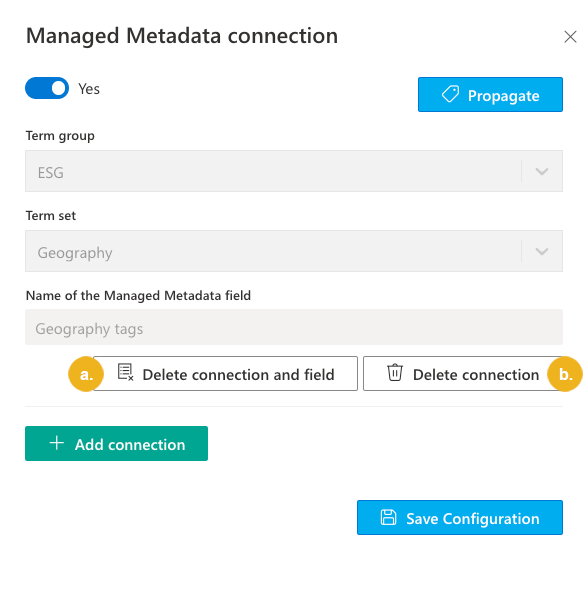The width and height of the screenshot is (586, 602).
Task: Expand the Term group chevron
Action: pos(542,171)
